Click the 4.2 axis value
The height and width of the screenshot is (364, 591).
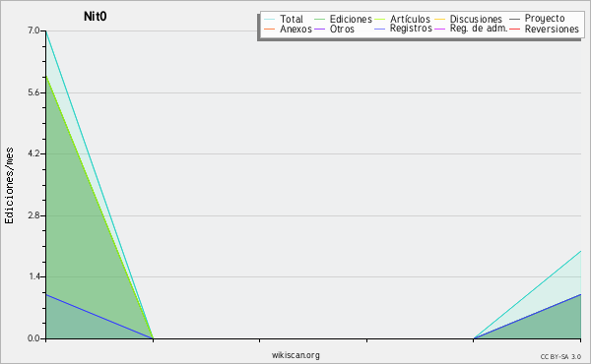33,153
